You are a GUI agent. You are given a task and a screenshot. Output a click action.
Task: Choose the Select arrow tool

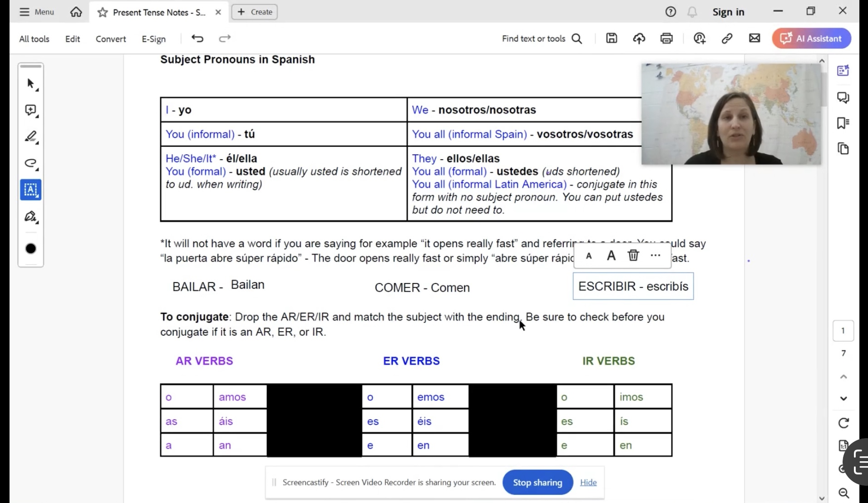tap(31, 84)
